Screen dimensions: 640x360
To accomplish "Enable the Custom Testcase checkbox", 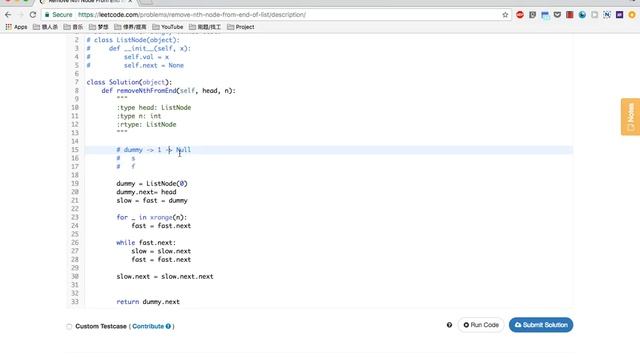I will coord(69,327).
